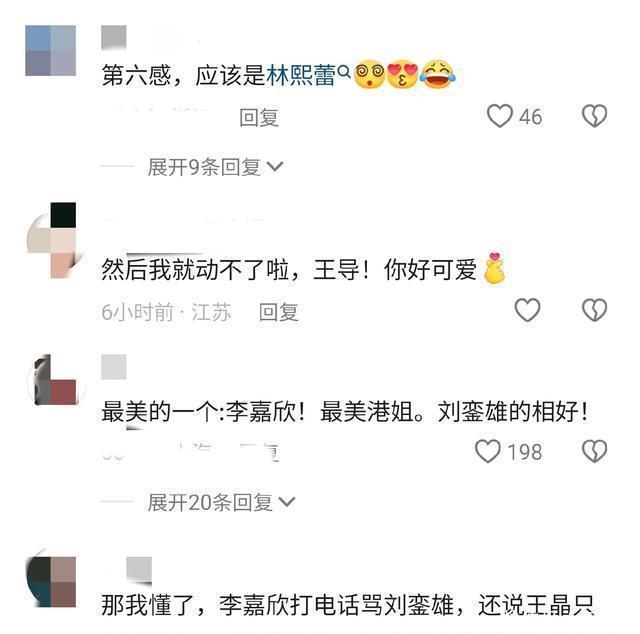Open avatar of 那我懂了 commenter
640x634 pixels.
tap(51, 581)
